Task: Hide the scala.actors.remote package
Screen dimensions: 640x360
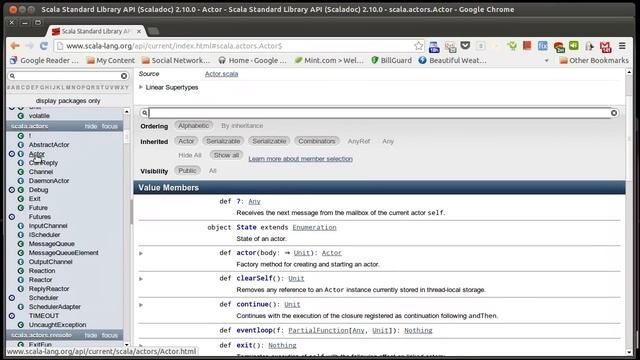Action: pos(91,335)
